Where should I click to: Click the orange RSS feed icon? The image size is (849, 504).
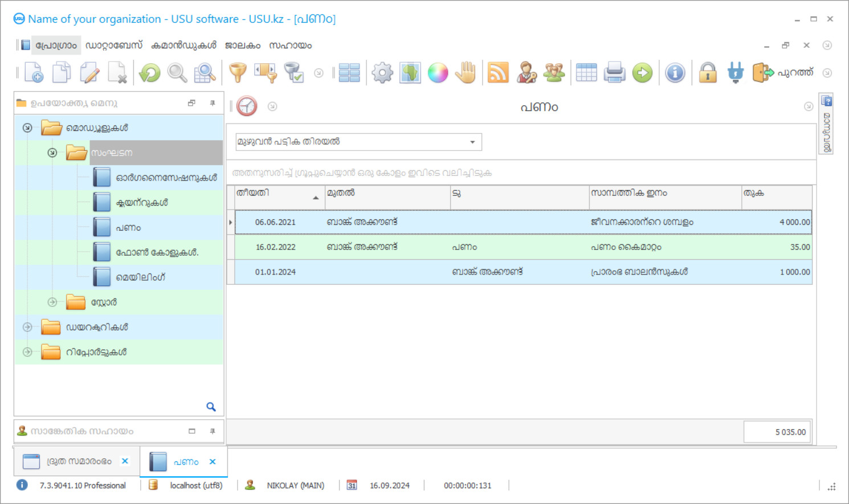click(497, 73)
